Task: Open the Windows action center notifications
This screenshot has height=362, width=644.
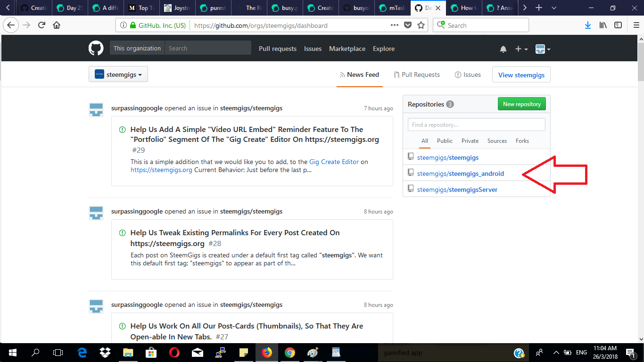Action: pyautogui.click(x=630, y=353)
